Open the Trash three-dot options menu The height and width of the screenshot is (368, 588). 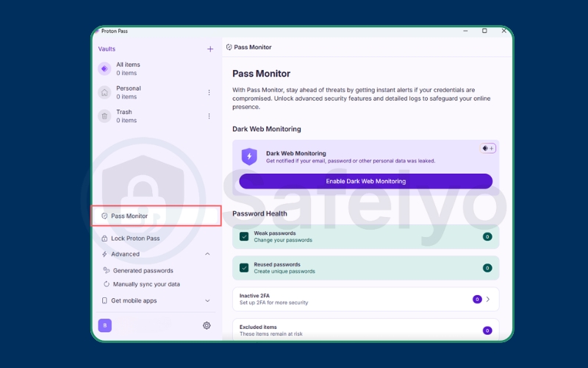(209, 116)
